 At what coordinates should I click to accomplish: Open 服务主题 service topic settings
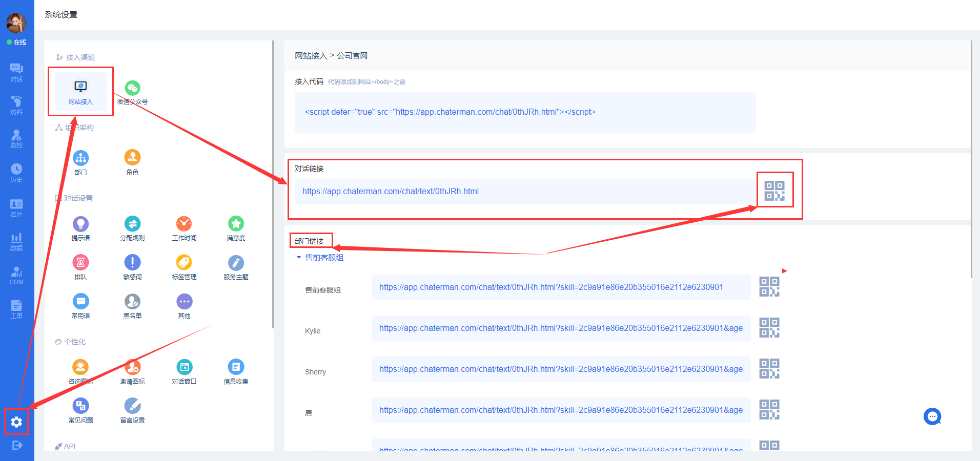(x=236, y=267)
